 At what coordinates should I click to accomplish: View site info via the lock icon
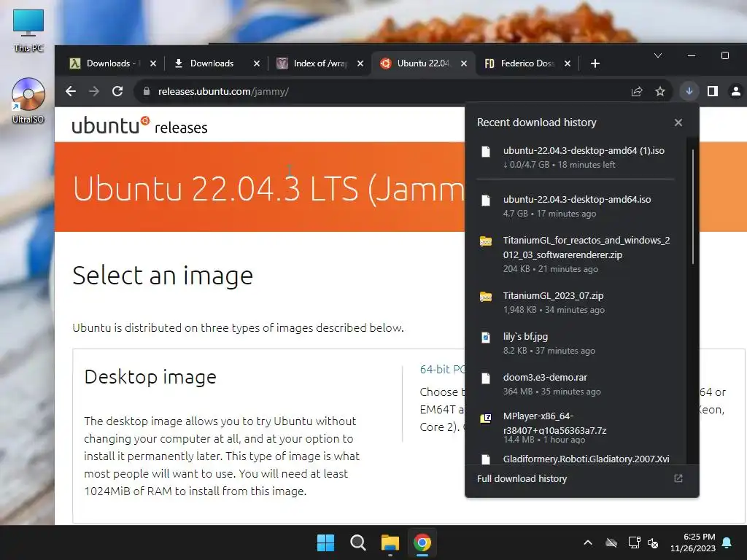point(146,91)
